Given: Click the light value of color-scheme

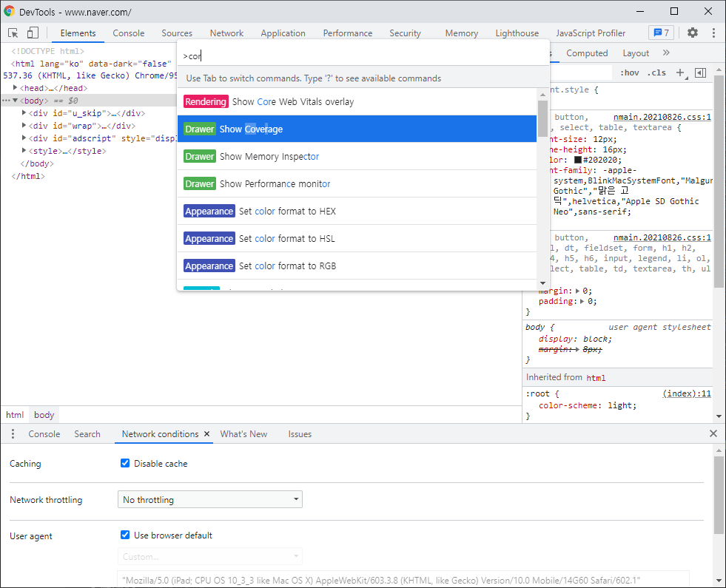Looking at the screenshot, I should pyautogui.click(x=620, y=406).
